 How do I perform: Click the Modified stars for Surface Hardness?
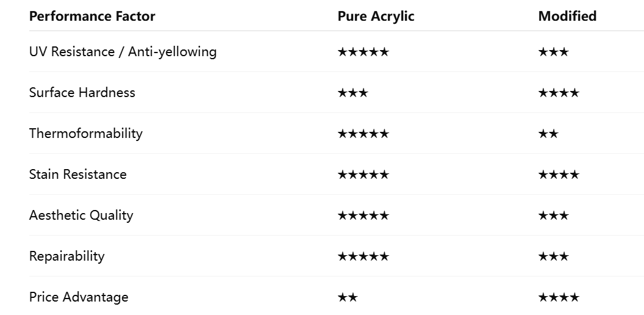tap(559, 93)
